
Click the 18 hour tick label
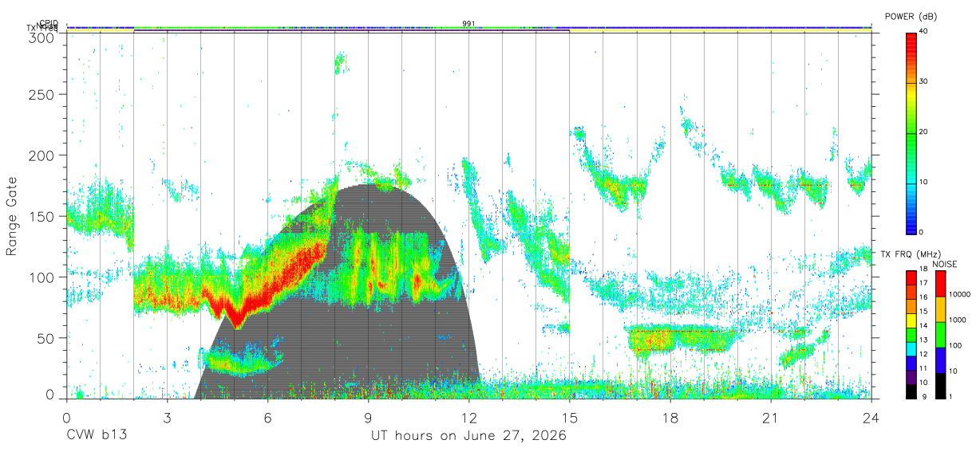[x=670, y=418]
